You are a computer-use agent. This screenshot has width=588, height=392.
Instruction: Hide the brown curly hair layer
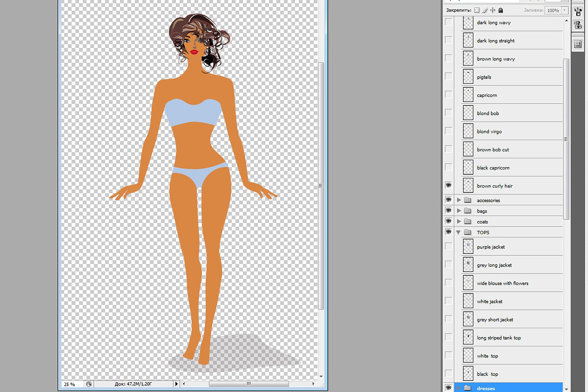(x=448, y=186)
